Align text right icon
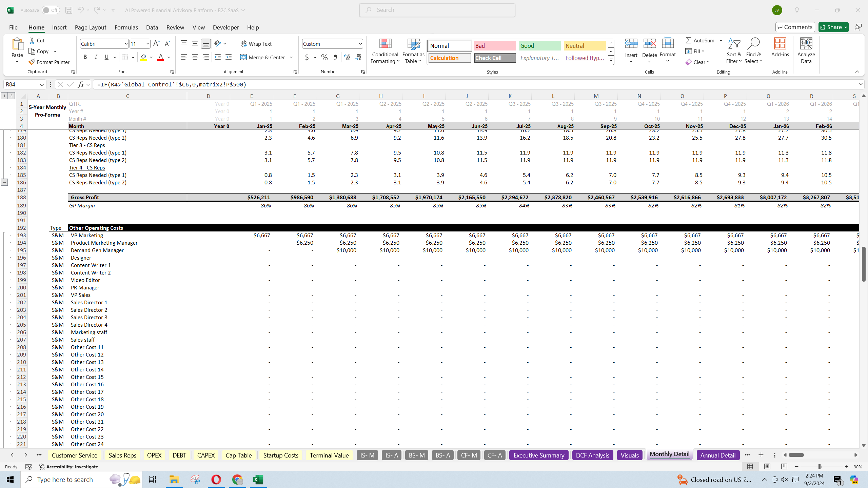868x488 pixels. pos(206,57)
